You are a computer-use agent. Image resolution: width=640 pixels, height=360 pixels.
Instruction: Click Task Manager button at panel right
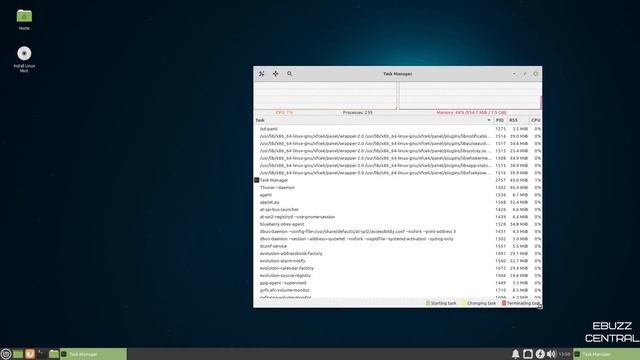[x=607, y=354]
